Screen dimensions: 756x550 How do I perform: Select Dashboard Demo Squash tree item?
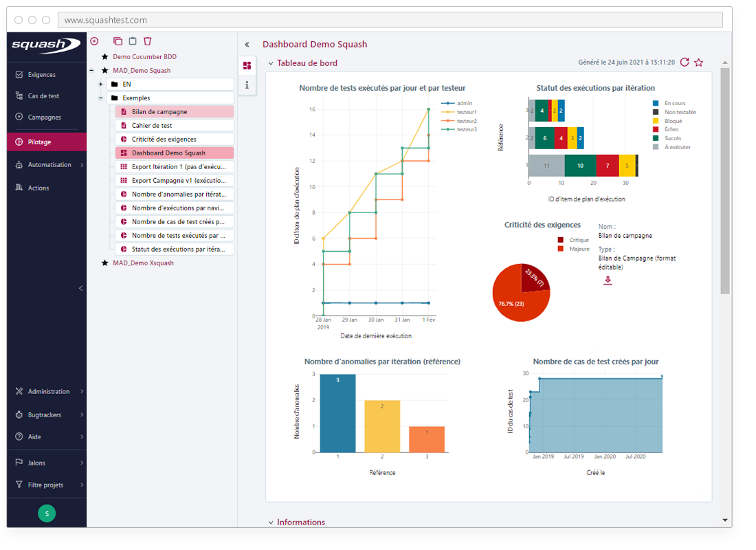click(x=175, y=153)
